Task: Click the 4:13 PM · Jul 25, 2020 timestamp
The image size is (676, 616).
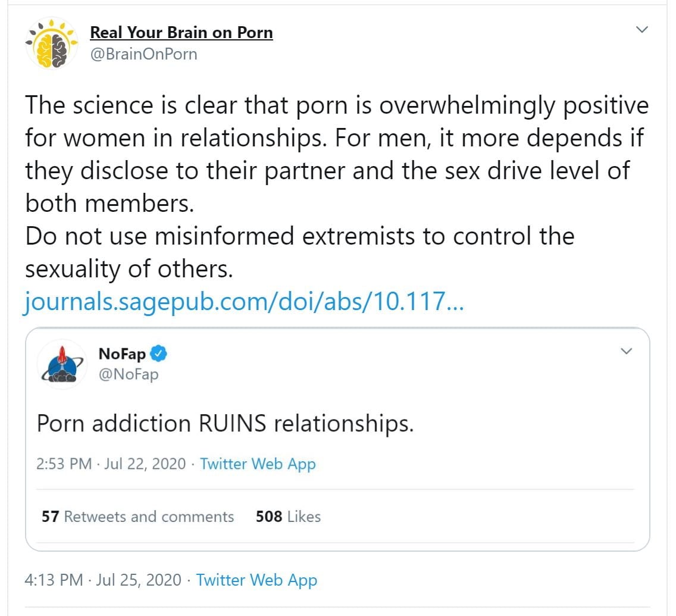Action: coord(103,580)
